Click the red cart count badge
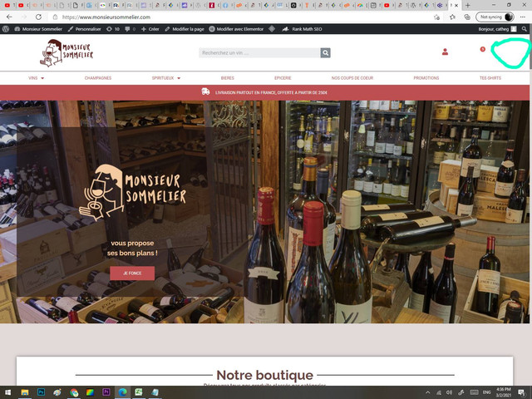 482,49
